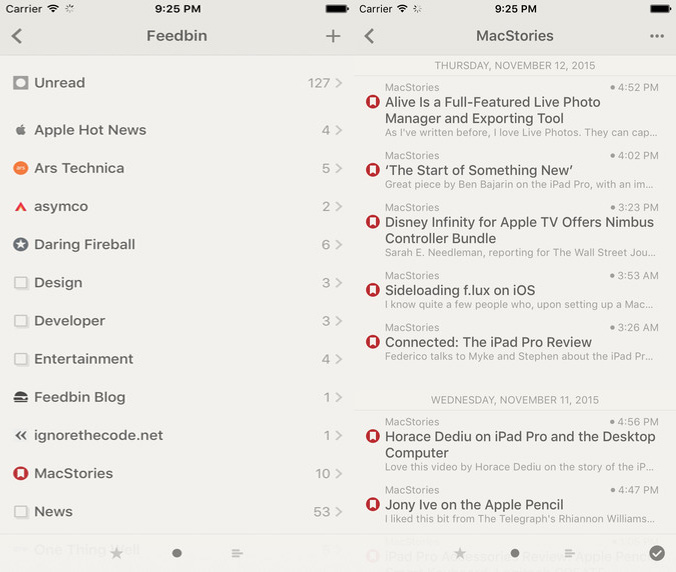Open the Unread feed list

coord(177,83)
